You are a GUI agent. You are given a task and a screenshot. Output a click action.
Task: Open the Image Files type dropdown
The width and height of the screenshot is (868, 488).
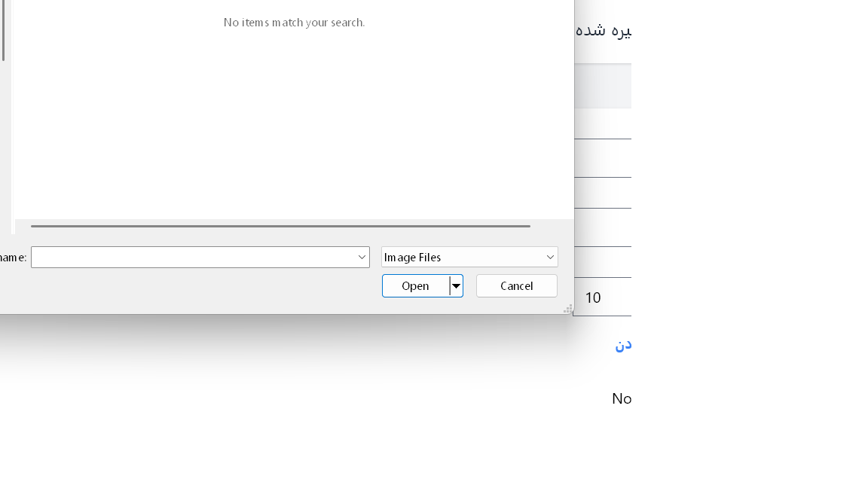click(x=469, y=258)
